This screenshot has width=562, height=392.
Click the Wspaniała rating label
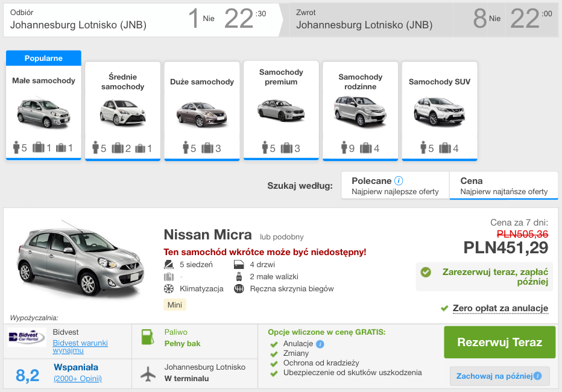point(76,367)
